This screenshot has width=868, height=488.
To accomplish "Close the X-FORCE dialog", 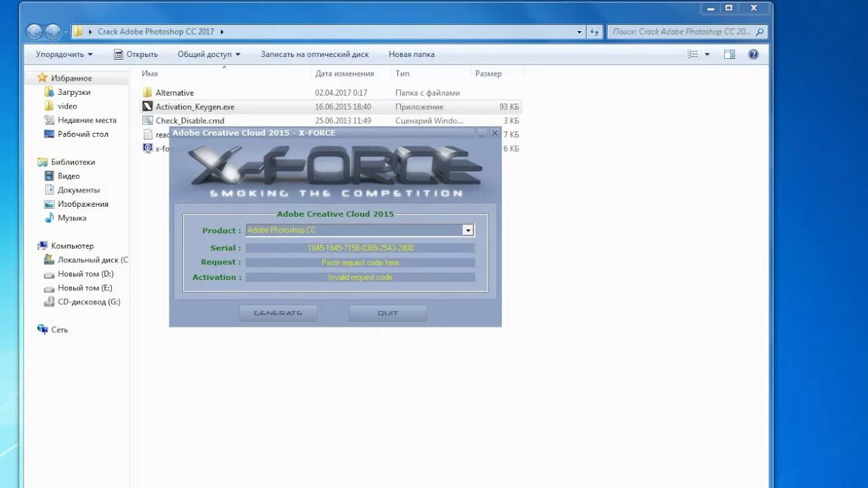I will 494,133.
